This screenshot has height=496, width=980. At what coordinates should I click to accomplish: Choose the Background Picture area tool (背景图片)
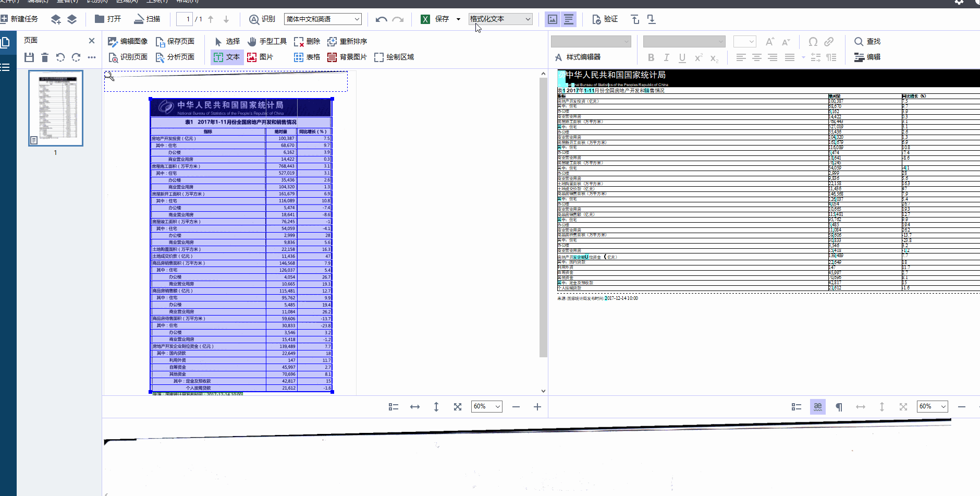coord(347,57)
